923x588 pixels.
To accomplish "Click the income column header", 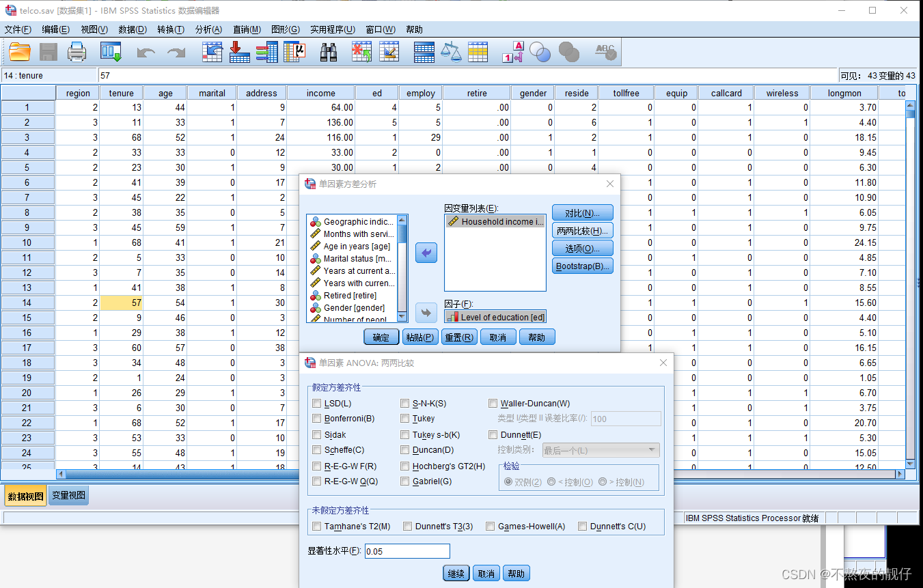I will [321, 93].
